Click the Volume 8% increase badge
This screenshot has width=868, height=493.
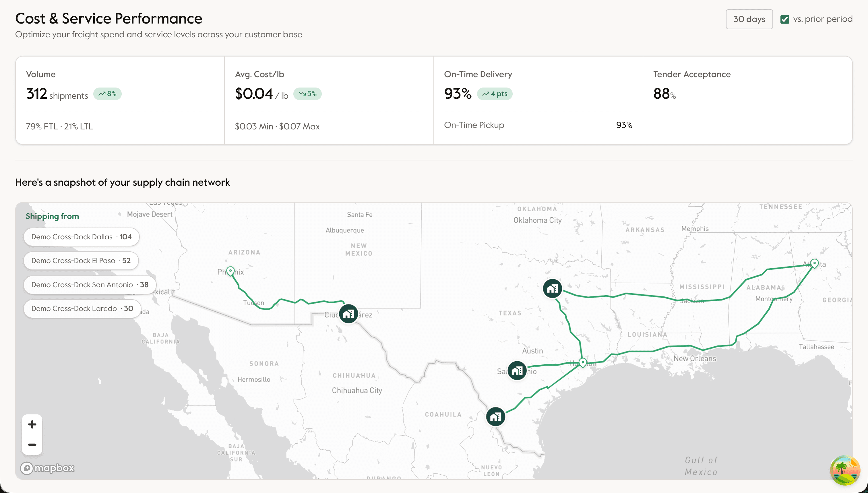(x=107, y=94)
